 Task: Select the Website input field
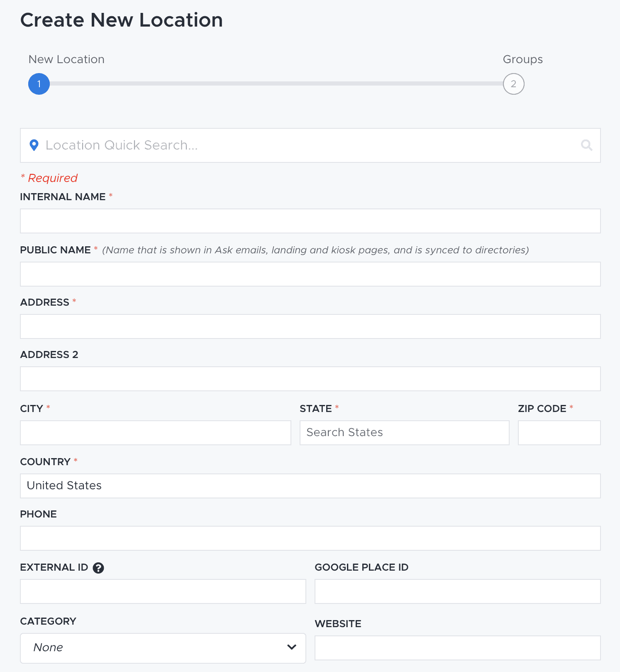(457, 648)
